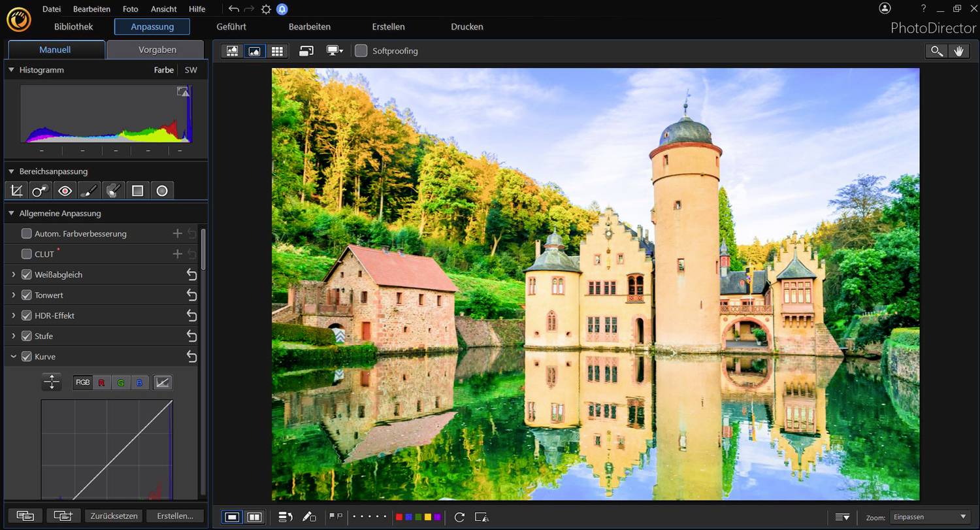
Task: Open the Zoom level dropdown showing Einpassen
Action: 928,516
